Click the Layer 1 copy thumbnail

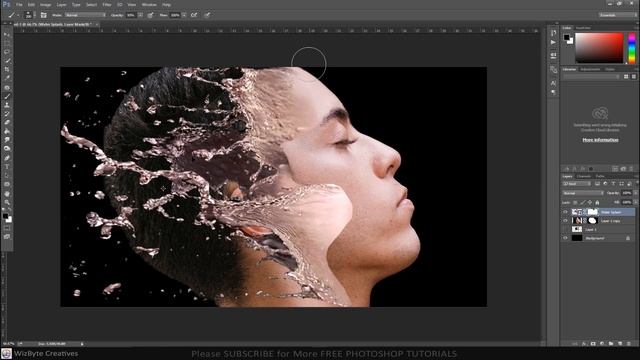pos(577,220)
